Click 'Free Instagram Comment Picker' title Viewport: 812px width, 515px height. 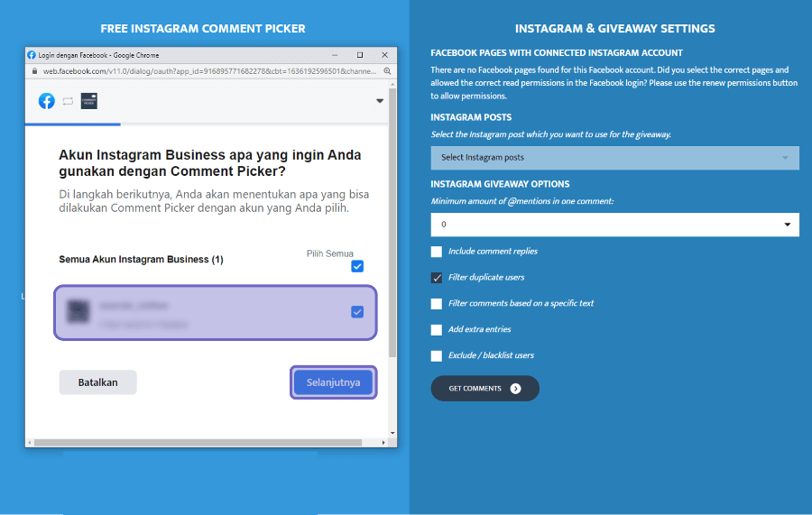(x=203, y=29)
